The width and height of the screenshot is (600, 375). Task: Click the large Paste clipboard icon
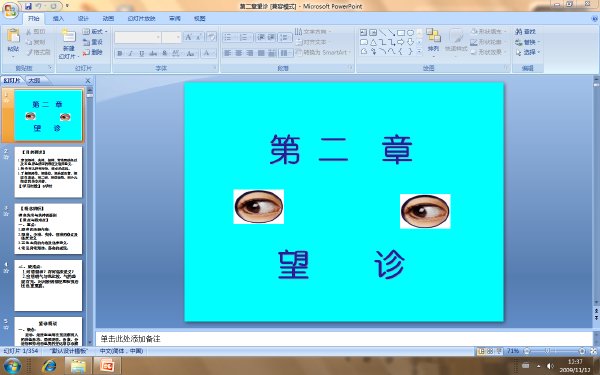coord(13,36)
